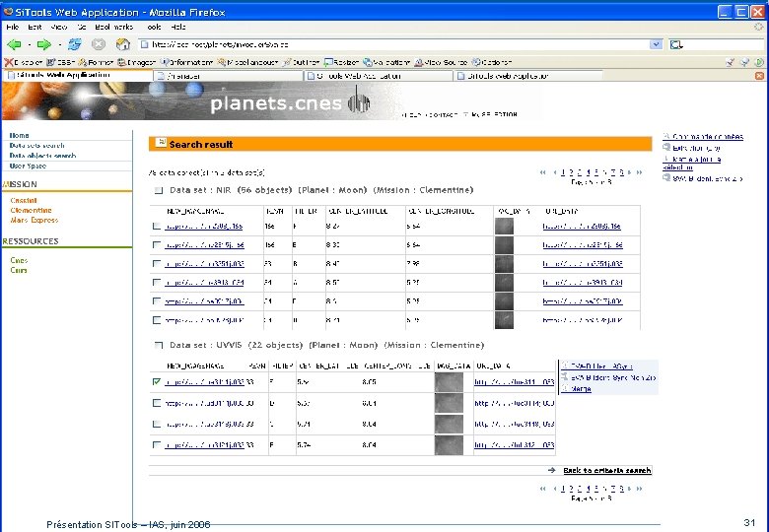Click the Merge link beside the UVVIS table

[x=581, y=389]
